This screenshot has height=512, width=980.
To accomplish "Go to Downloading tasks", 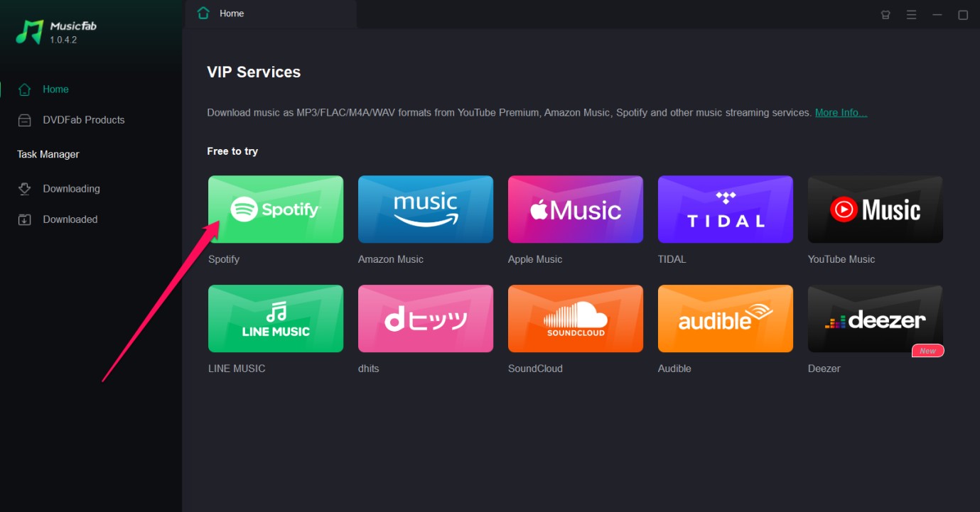I will (71, 189).
